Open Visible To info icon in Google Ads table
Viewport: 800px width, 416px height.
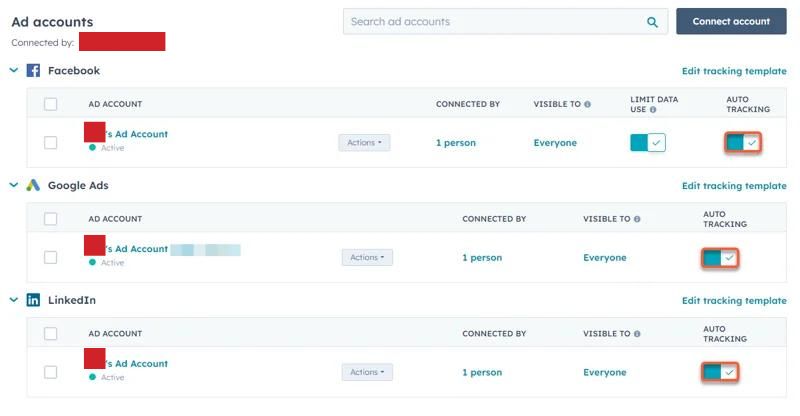(x=637, y=219)
